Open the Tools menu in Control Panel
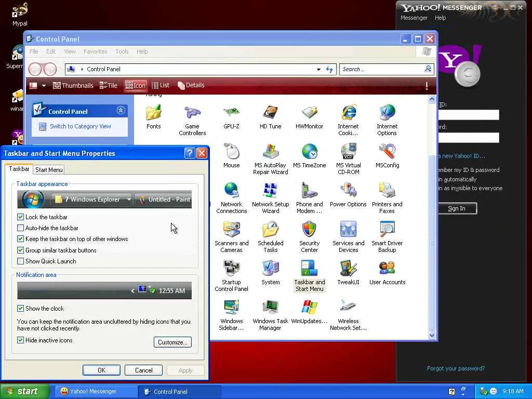This screenshot has width=532, height=399. (122, 51)
